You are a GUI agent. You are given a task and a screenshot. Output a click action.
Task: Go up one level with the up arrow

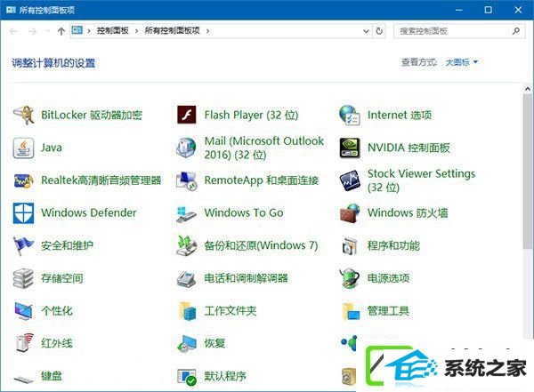[61, 31]
